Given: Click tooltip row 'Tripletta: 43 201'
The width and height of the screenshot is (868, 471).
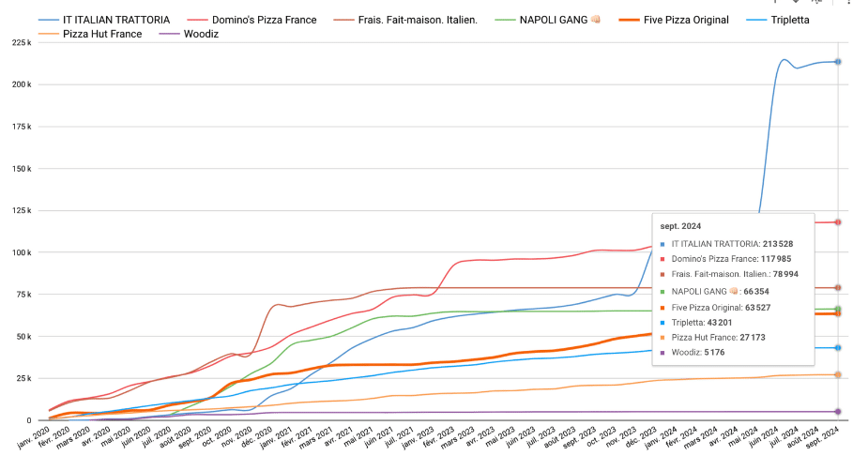Looking at the screenshot, I should tap(696, 322).
